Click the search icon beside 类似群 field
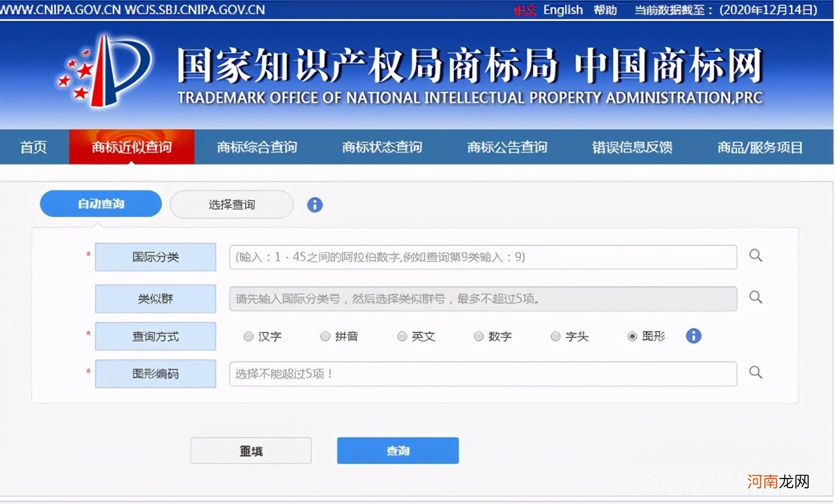The height and width of the screenshot is (504, 836). pyautogui.click(x=756, y=297)
